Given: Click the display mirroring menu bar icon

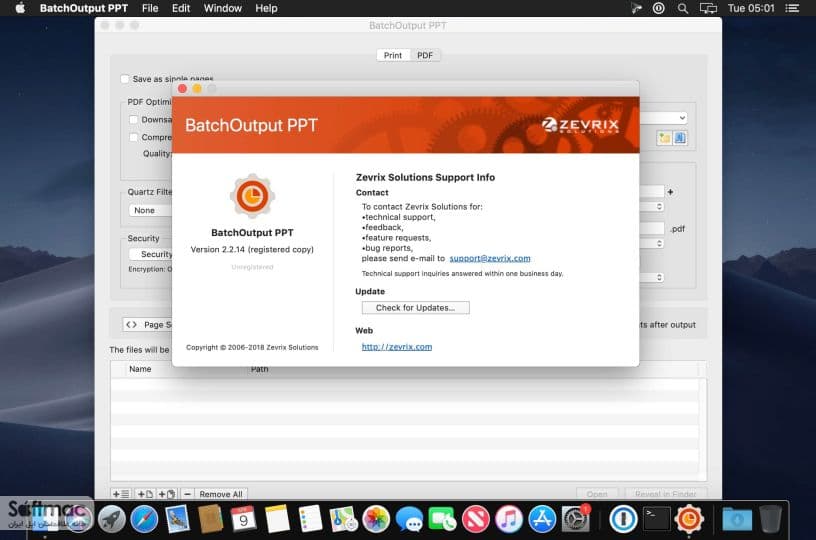Looking at the screenshot, I should (708, 8).
